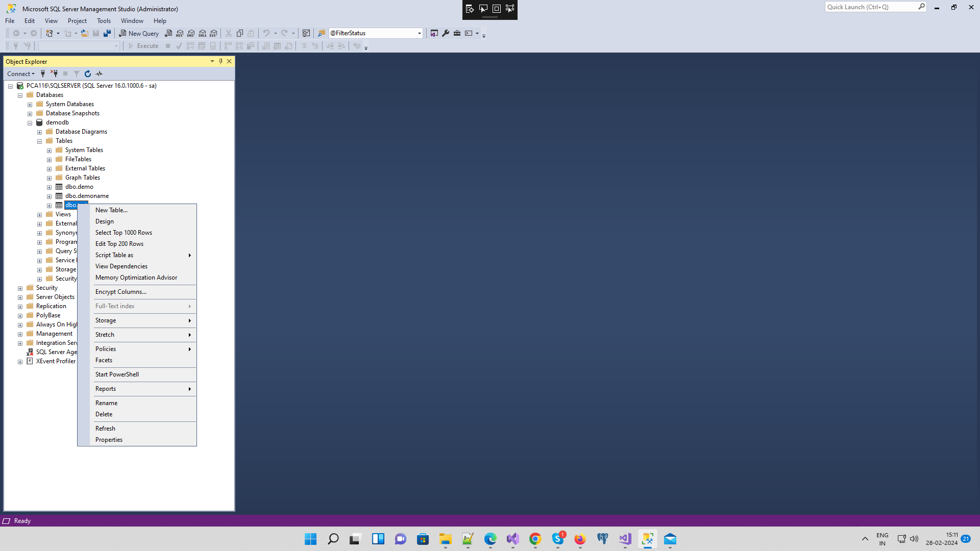This screenshot has height=551, width=980.
Task: Choose Delete from context menu
Action: pos(137,414)
